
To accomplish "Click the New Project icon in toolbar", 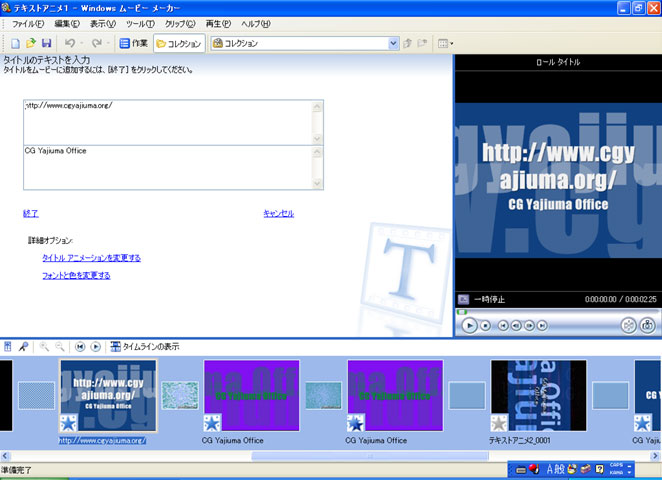I will pyautogui.click(x=16, y=44).
